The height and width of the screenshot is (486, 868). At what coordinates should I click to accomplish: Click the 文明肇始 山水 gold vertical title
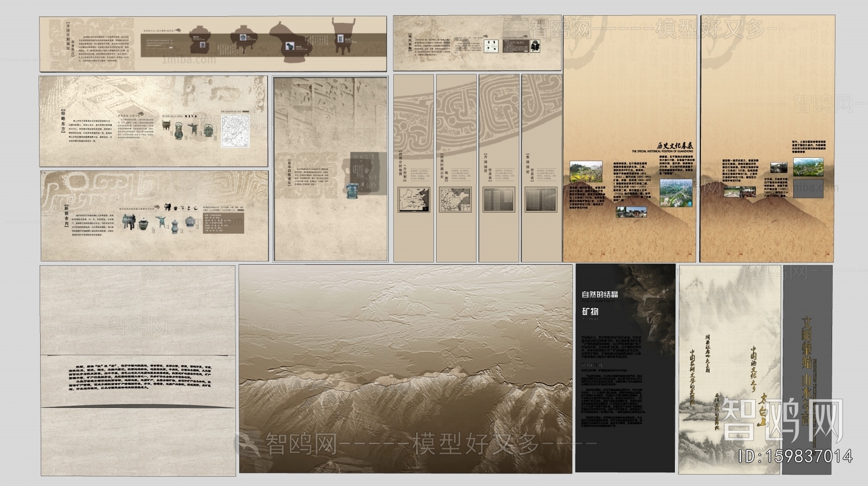point(807,351)
